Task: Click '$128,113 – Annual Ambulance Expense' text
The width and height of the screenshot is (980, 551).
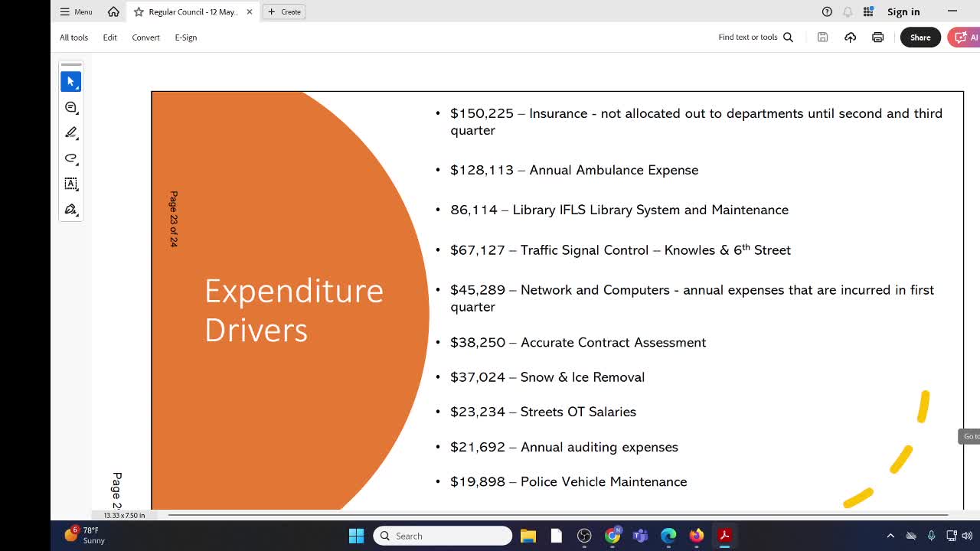Action: [574, 170]
